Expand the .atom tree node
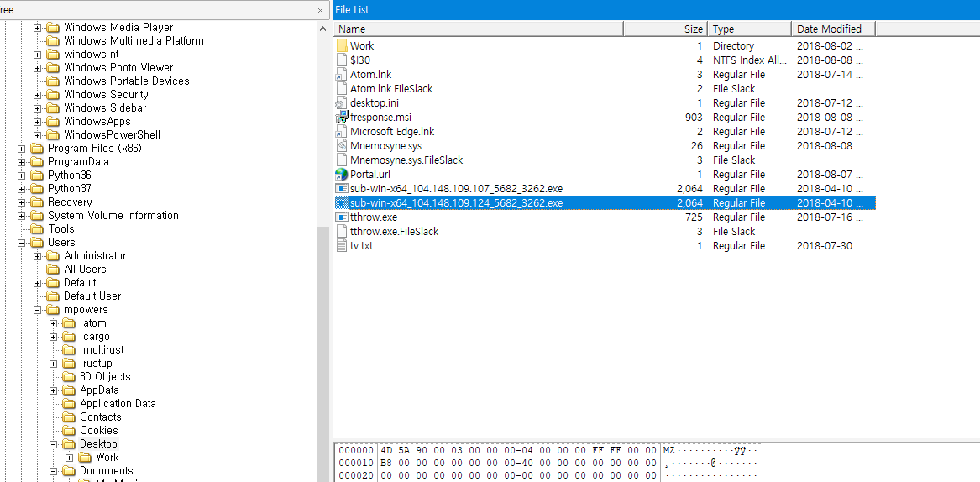 (54, 323)
